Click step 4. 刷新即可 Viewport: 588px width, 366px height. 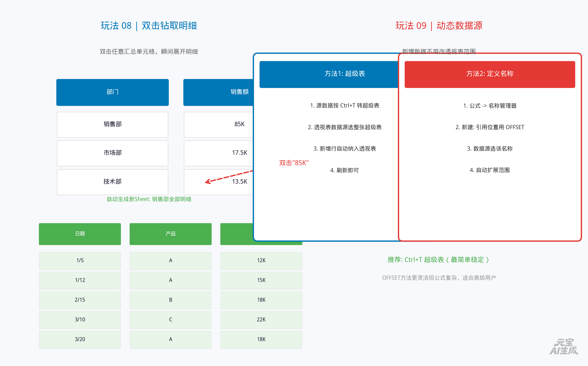click(x=345, y=170)
